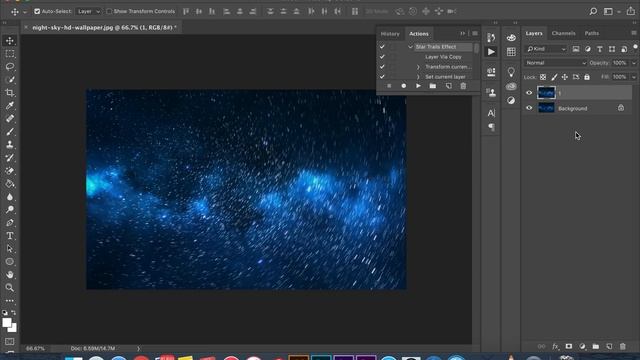Collapse the Star Trails Effect action
The image size is (640, 360).
click(410, 47)
